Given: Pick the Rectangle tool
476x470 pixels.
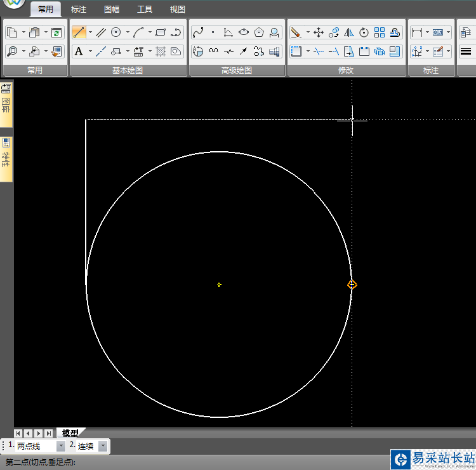Looking at the screenshot, I should click(161, 32).
